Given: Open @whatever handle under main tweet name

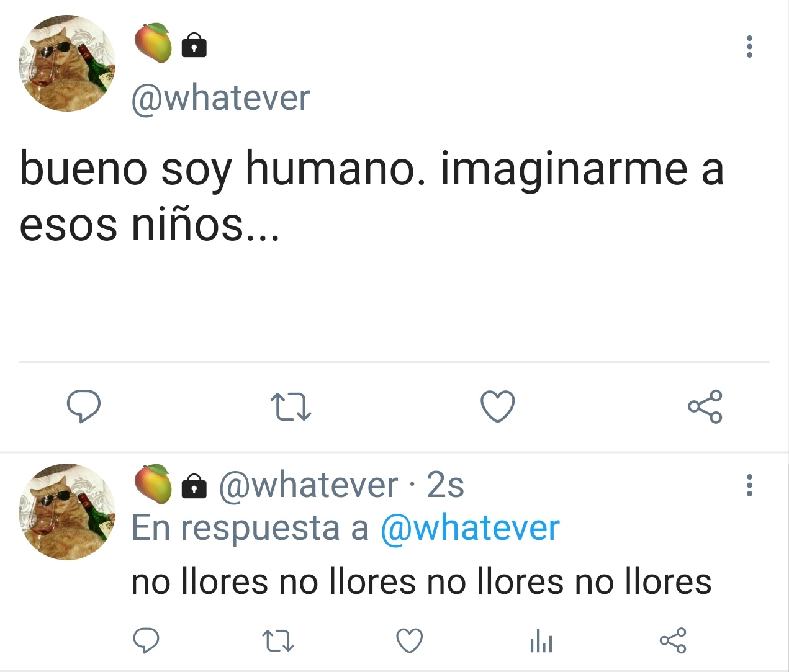Looking at the screenshot, I should tap(220, 98).
